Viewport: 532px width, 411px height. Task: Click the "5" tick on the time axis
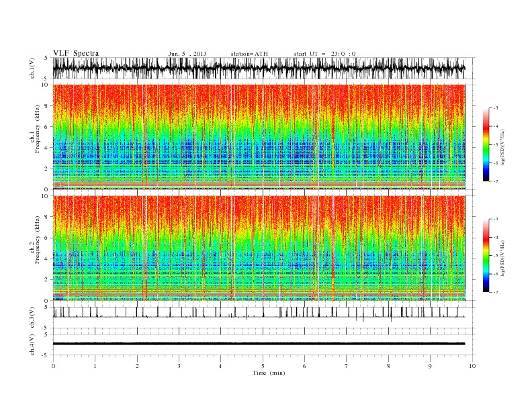[263, 366]
